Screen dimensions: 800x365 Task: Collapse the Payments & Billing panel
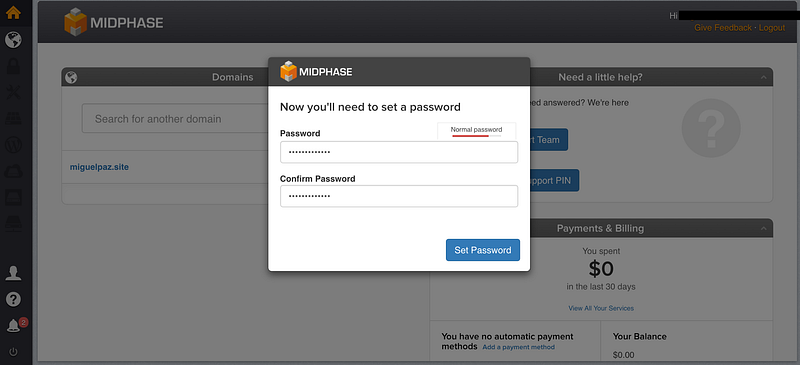pyautogui.click(x=764, y=228)
